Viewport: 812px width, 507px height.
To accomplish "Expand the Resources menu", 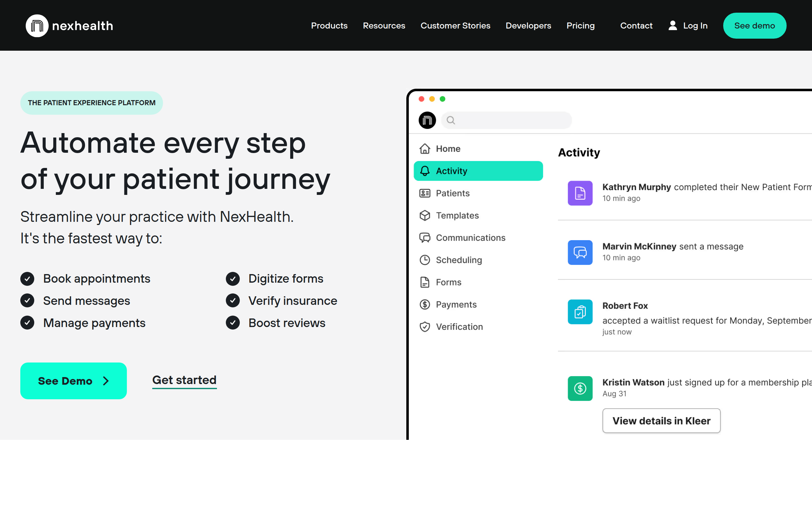I will (384, 25).
